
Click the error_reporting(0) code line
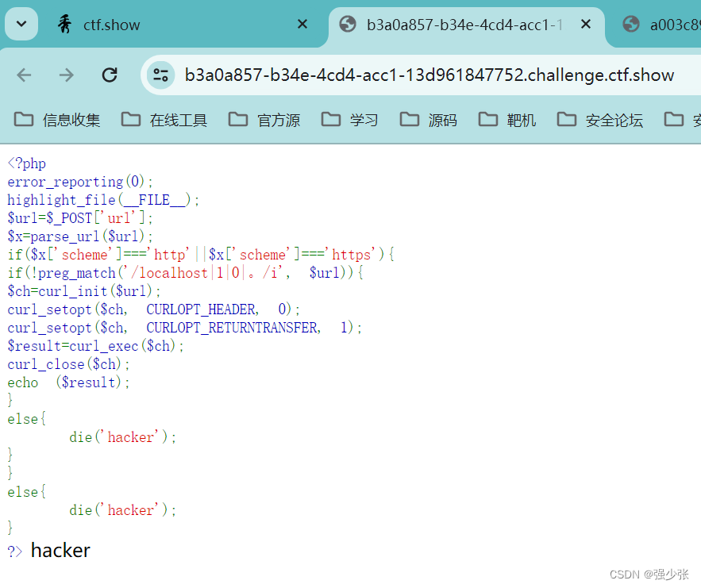tap(80, 182)
